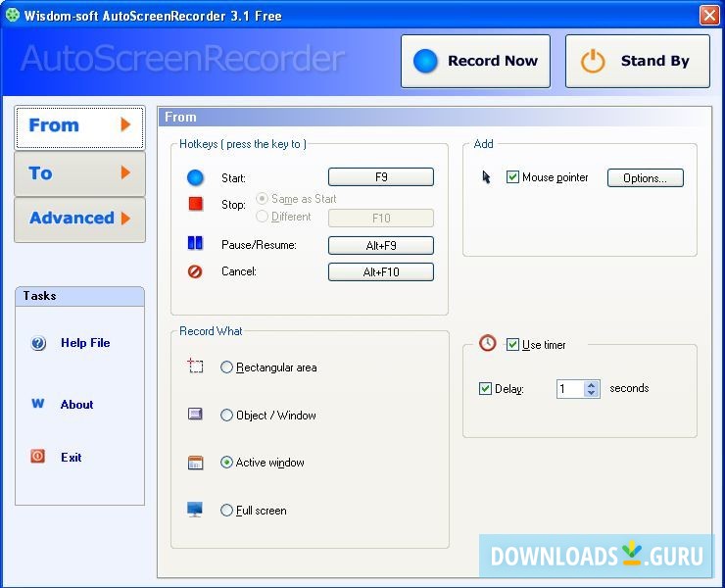Change the Pause/Resume Alt+F9 hotkey

tap(381, 246)
